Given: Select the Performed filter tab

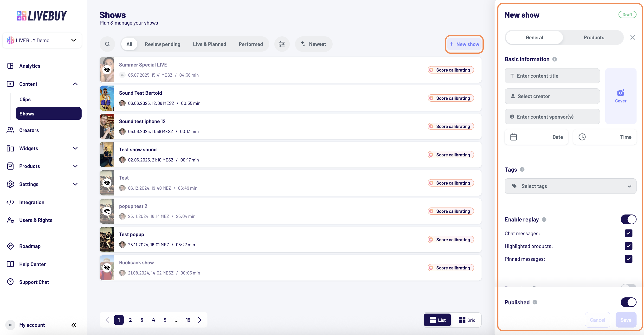Looking at the screenshot, I should coord(251,44).
